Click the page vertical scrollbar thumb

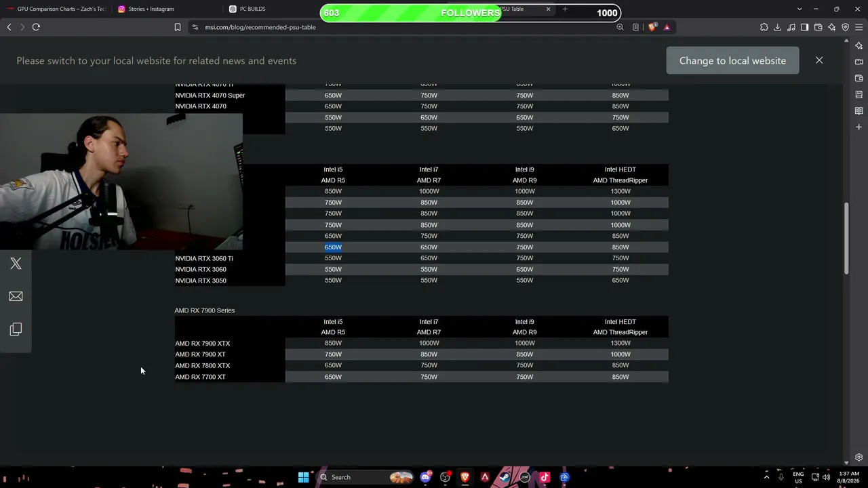pos(846,238)
